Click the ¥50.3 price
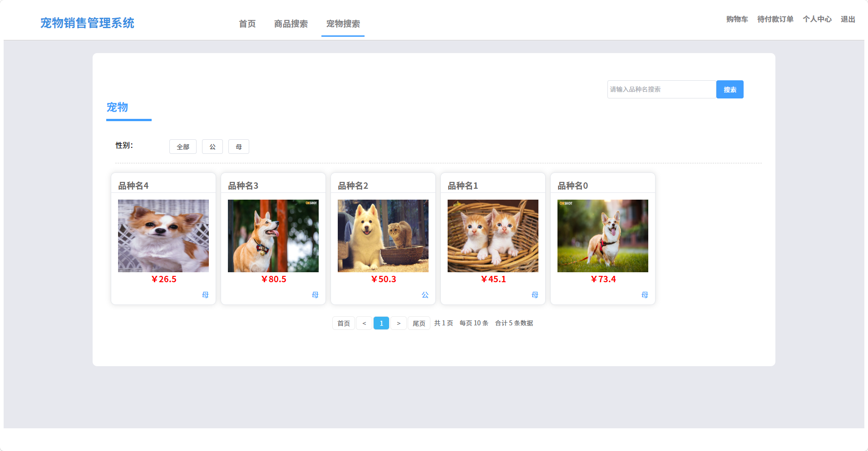 383,279
